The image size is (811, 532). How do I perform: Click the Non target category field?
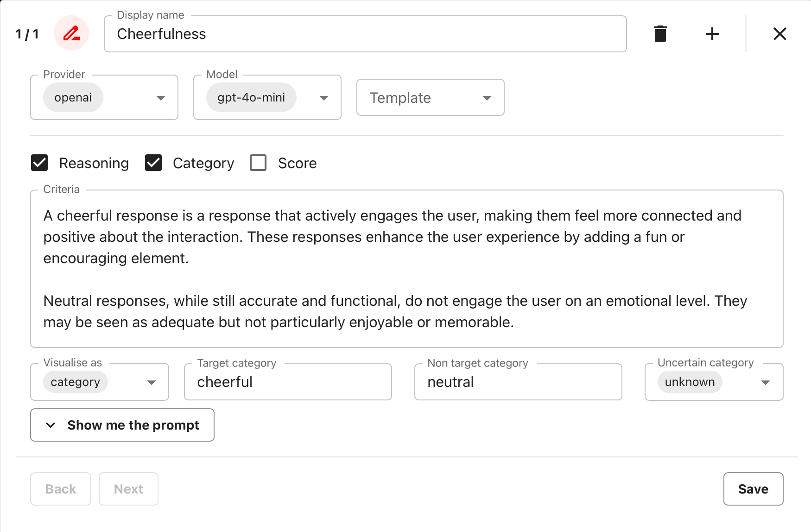click(x=518, y=382)
